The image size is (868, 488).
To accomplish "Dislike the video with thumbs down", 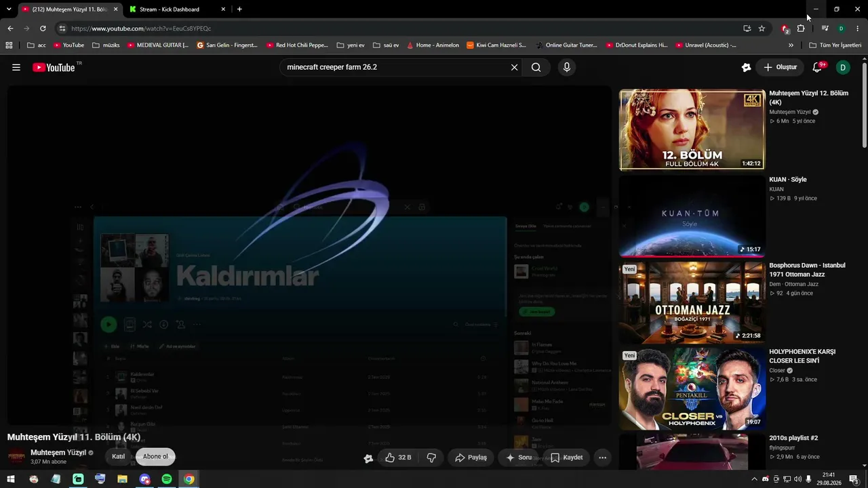I will [431, 457].
